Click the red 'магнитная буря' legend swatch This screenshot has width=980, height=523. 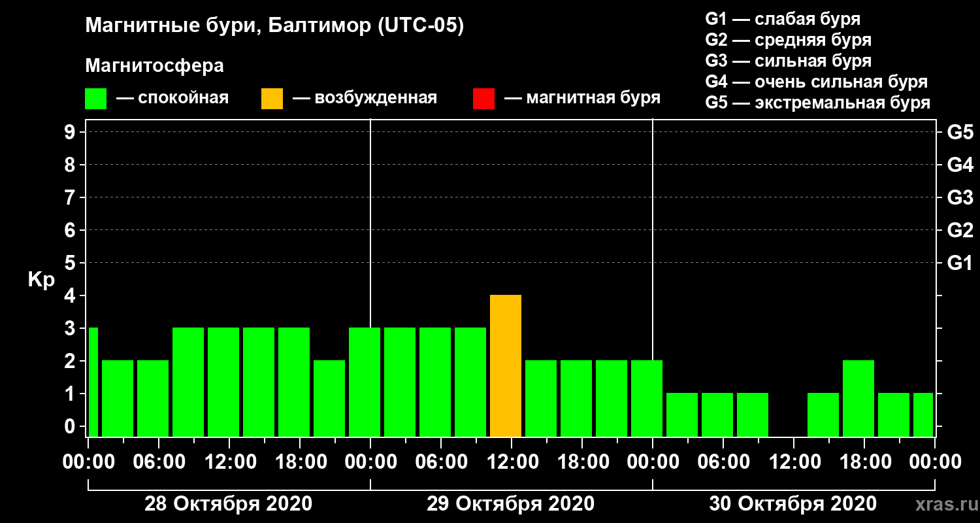click(x=483, y=99)
